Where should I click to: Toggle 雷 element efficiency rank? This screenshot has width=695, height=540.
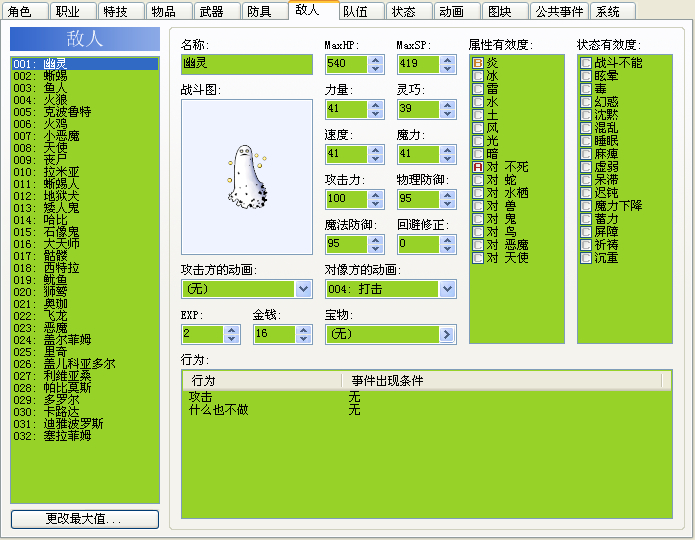[477, 89]
